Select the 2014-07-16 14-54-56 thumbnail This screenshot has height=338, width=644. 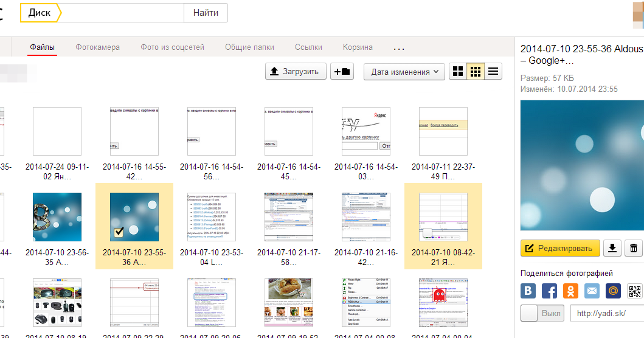tap(212, 131)
